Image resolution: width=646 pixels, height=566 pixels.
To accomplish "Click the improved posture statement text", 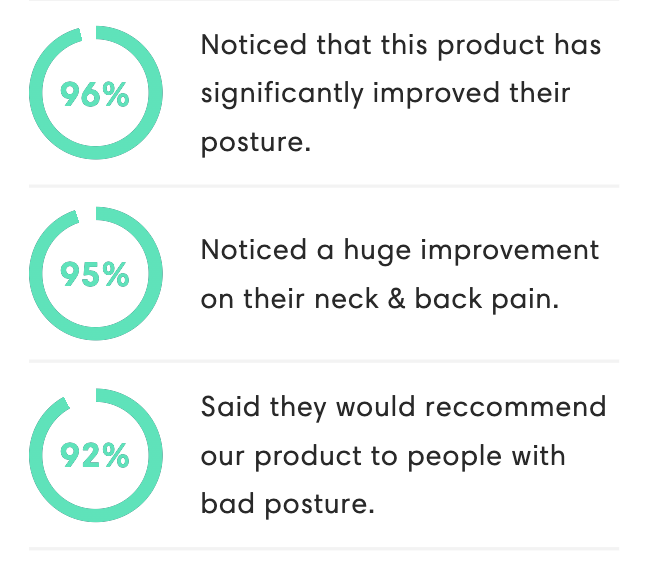I will (400, 94).
